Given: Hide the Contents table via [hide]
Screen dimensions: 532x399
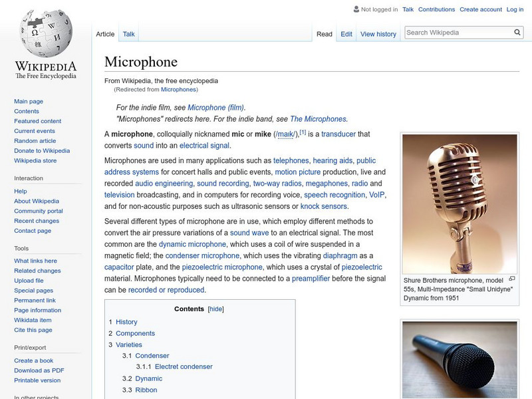Looking at the screenshot, I should click(215, 309).
